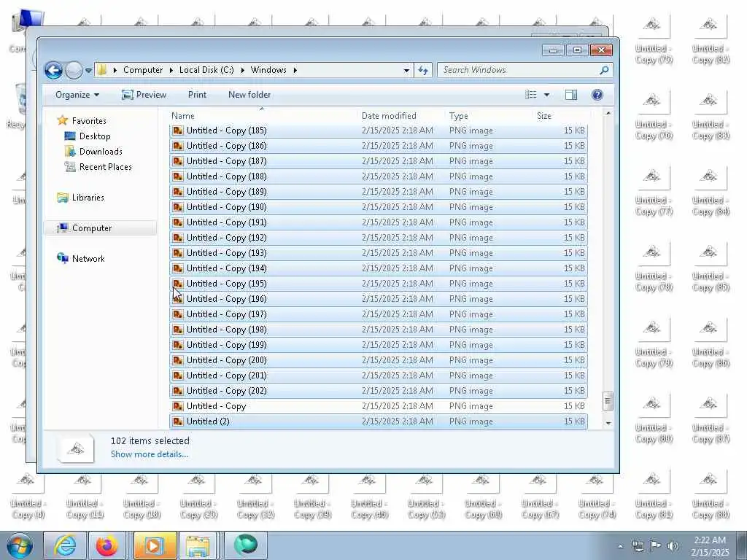
Task: Click the network tray icon
Action: (x=638, y=546)
